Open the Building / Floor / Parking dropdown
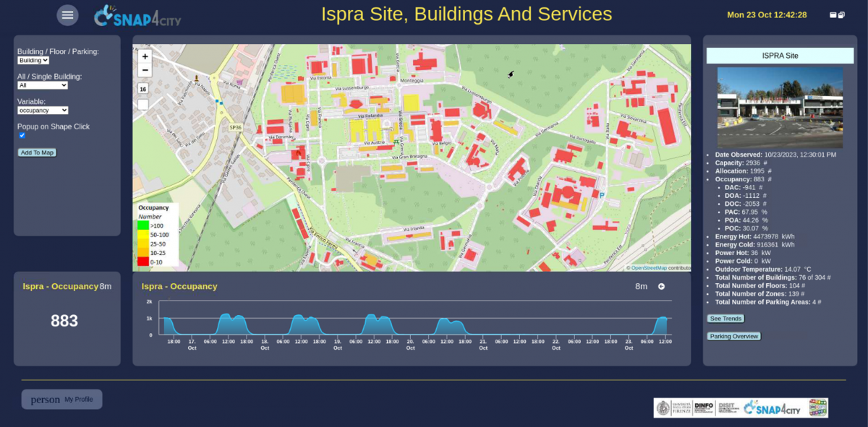 (33, 61)
